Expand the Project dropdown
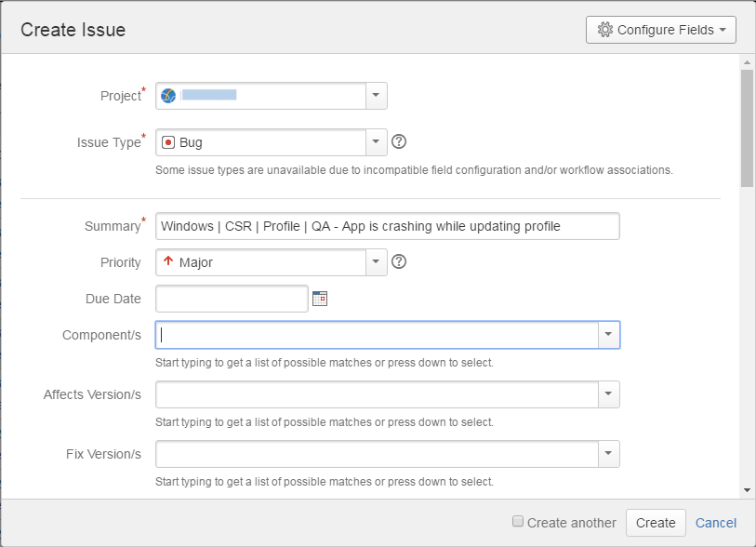 376,96
